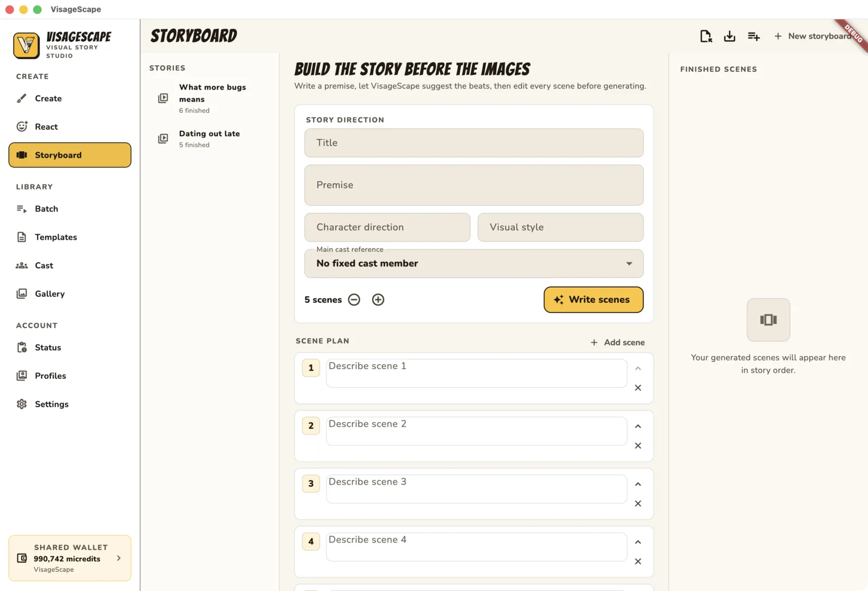This screenshot has height=591, width=868.
Task: Click the '5 scenes' count label
Action: (323, 300)
